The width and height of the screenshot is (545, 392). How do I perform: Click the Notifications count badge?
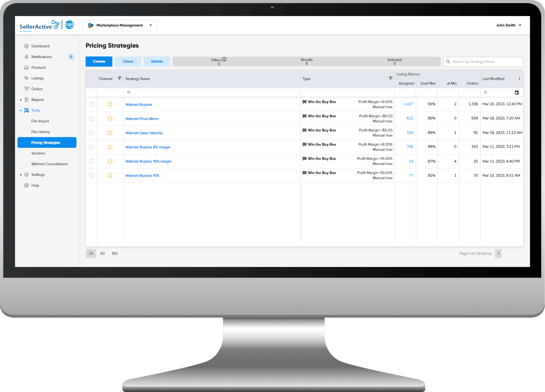(71, 57)
